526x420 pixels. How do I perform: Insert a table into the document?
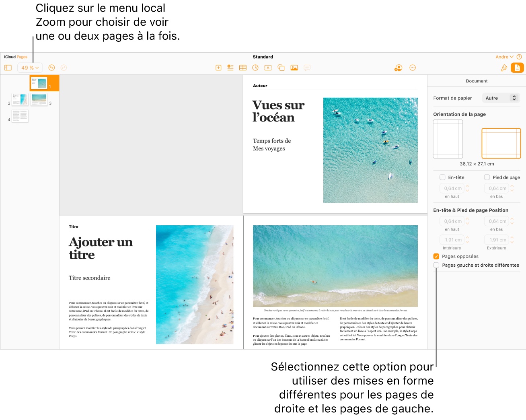click(243, 68)
